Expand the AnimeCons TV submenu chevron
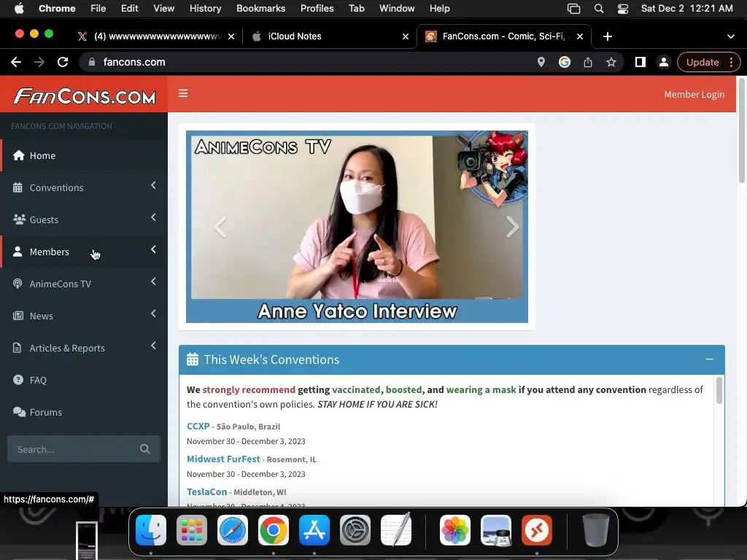The width and height of the screenshot is (747, 560). (153, 281)
